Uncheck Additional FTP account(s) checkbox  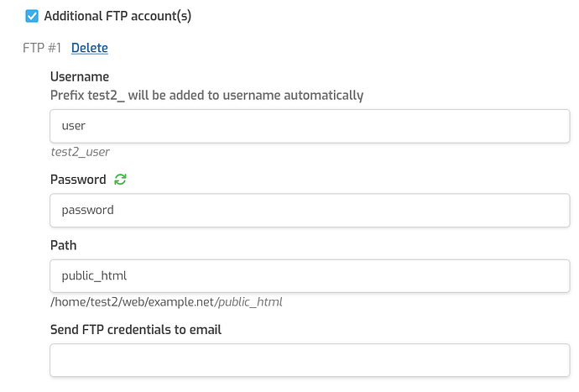32,16
